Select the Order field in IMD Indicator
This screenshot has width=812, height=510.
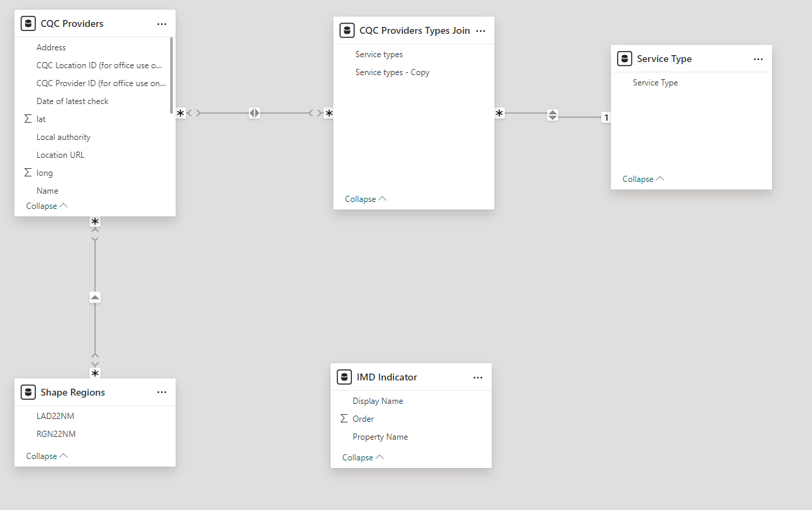click(x=363, y=419)
